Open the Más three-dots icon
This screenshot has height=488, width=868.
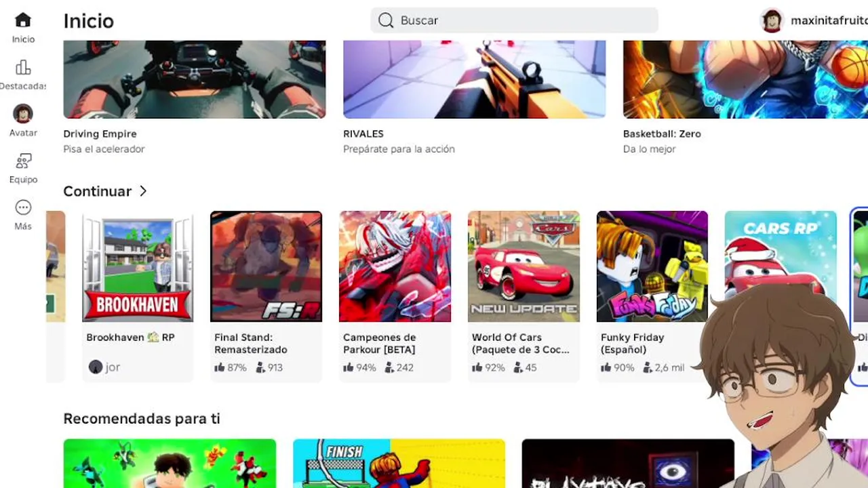tap(23, 207)
